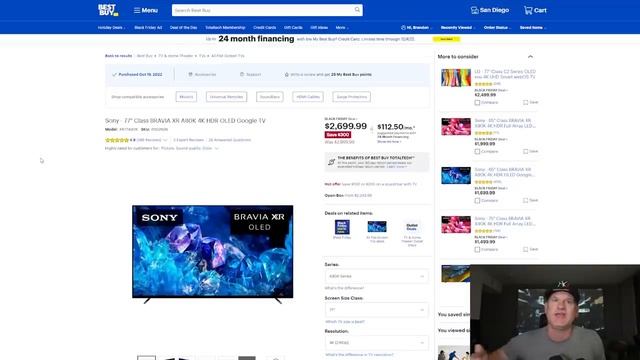Select HDMI Cables accessory button
Image resolution: width=640 pixels, height=360 pixels.
coord(308,97)
